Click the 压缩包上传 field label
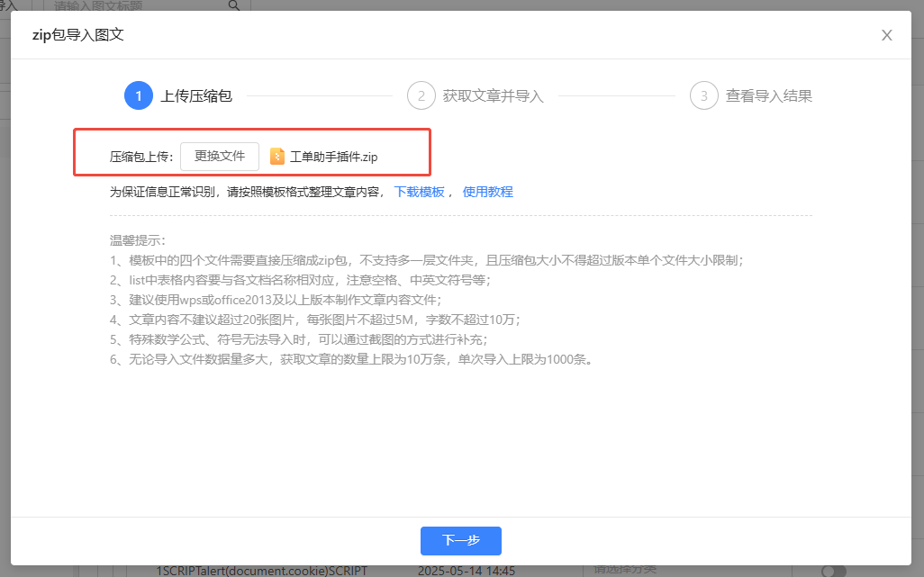Image resolution: width=924 pixels, height=577 pixels. (x=141, y=157)
